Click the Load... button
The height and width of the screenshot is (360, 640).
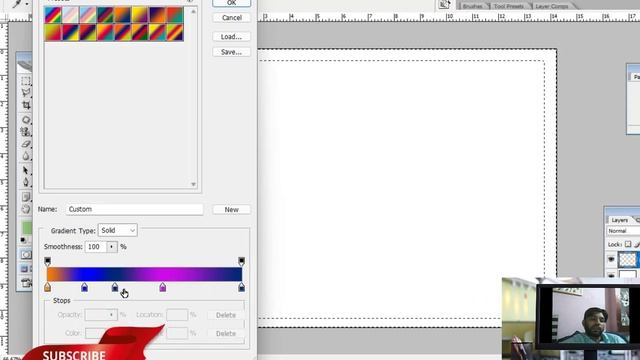231,37
